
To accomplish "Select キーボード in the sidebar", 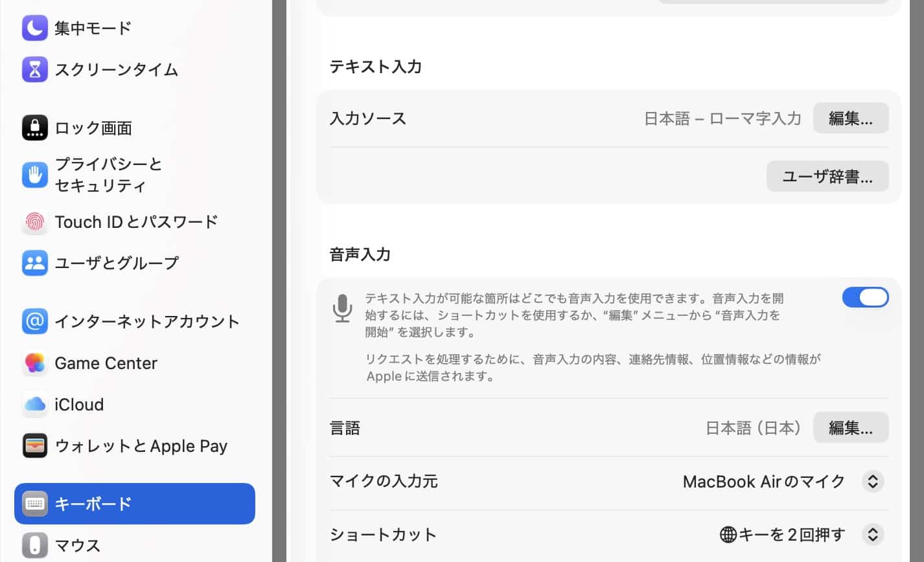I will (135, 504).
